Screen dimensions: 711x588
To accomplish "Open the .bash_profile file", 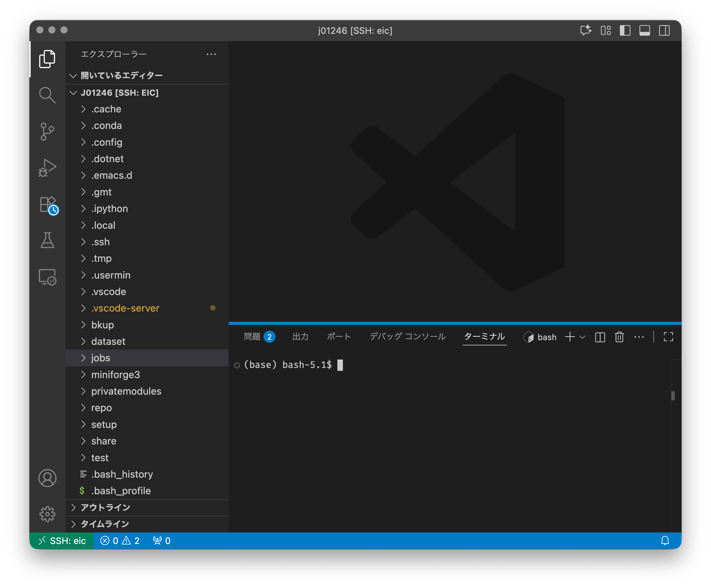I will (121, 491).
